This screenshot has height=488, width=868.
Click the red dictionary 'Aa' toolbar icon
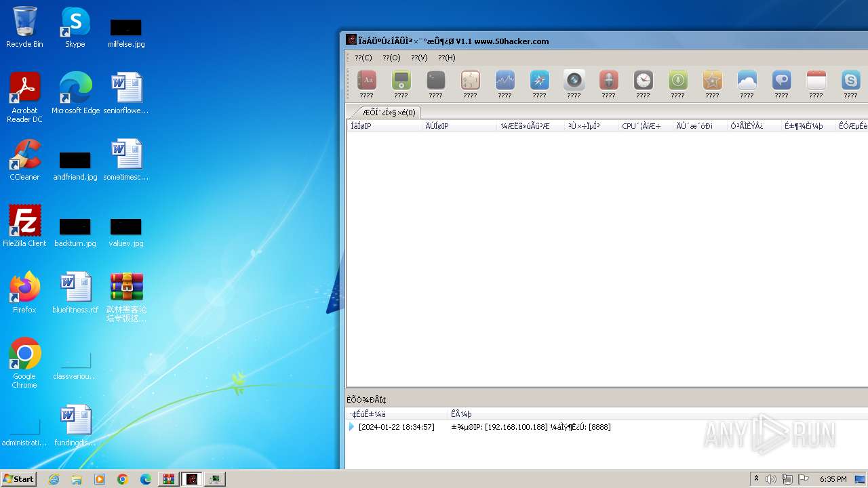pos(367,81)
